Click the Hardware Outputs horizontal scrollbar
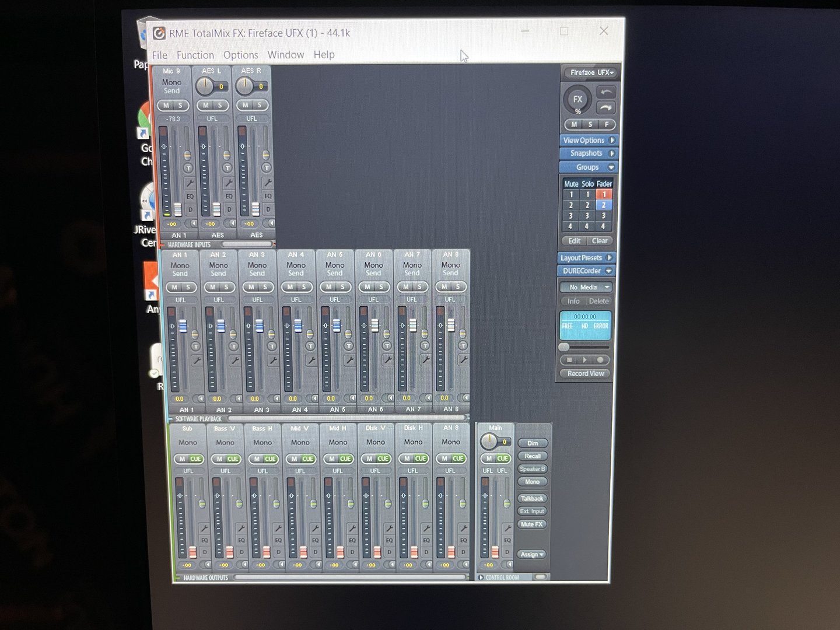Image resolution: width=840 pixels, height=630 pixels. point(350,578)
